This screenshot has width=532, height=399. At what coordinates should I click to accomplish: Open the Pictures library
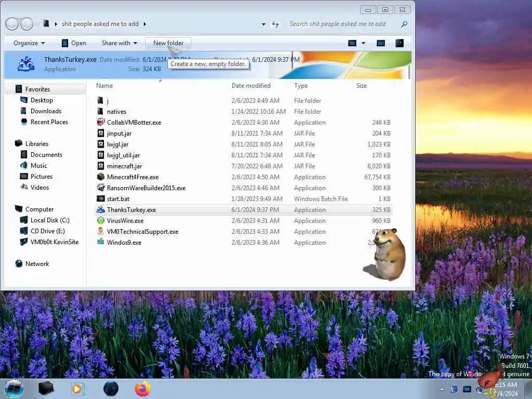(42, 177)
